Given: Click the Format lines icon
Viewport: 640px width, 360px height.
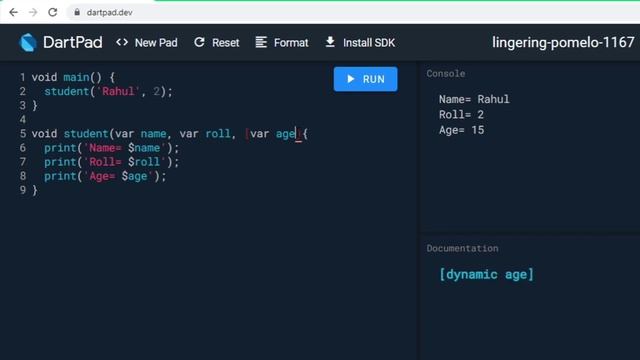Looking at the screenshot, I should tap(261, 42).
